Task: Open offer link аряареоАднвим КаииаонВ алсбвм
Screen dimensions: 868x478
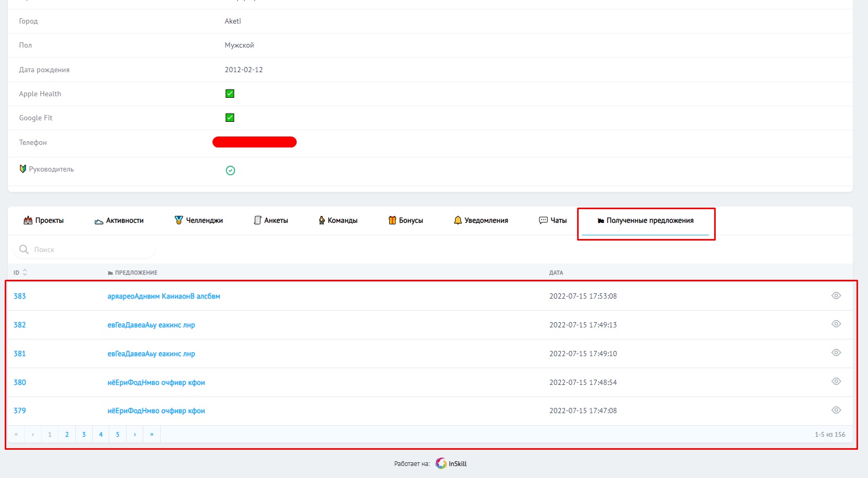Action: point(164,296)
